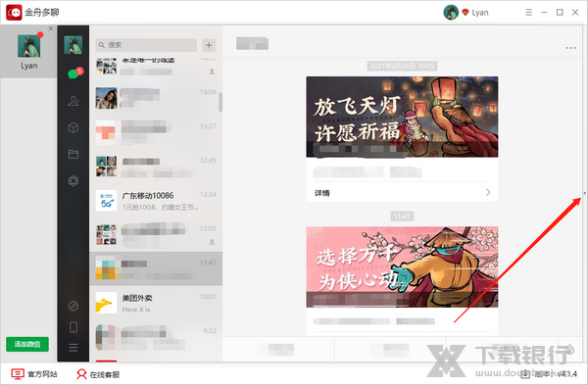Image resolution: width=588 pixels, height=385 pixels.
Task: Expand details with the chevron arrow
Action: pos(488,192)
